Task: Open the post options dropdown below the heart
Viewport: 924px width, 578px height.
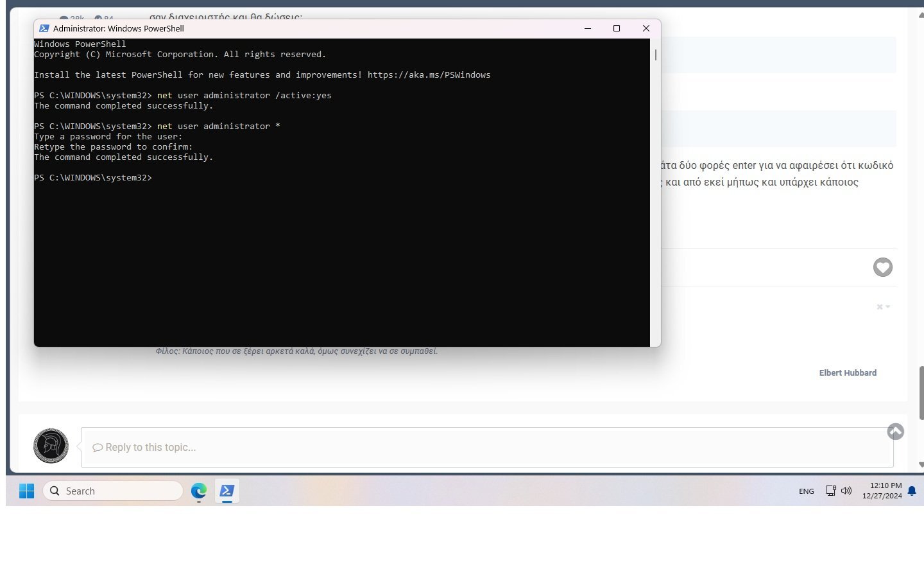Action: point(883,307)
